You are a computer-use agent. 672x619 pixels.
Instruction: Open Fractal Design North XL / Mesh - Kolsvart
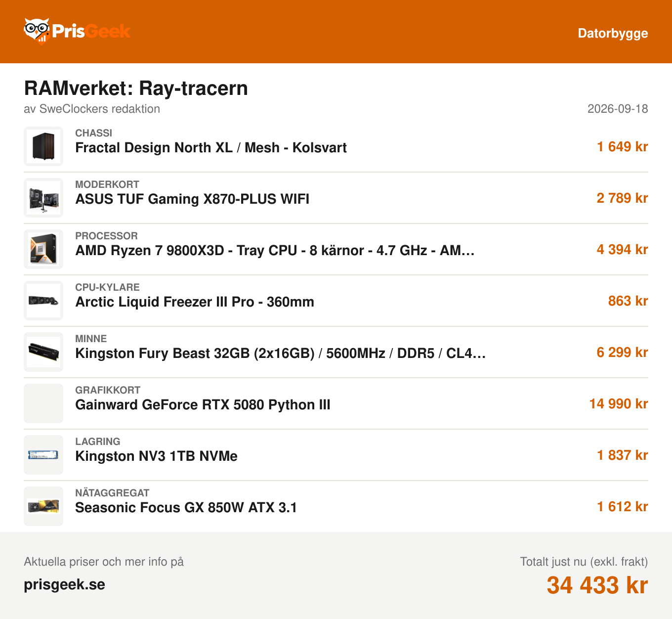[x=211, y=148]
